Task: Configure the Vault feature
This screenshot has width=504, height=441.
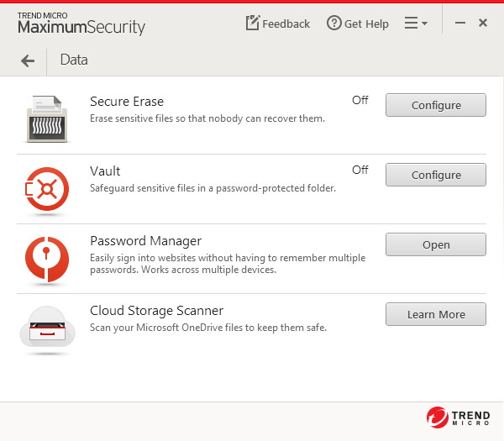Action: [436, 175]
